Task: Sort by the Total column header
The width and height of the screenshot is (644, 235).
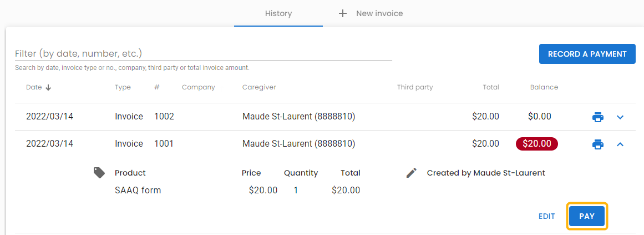Action: [490, 87]
